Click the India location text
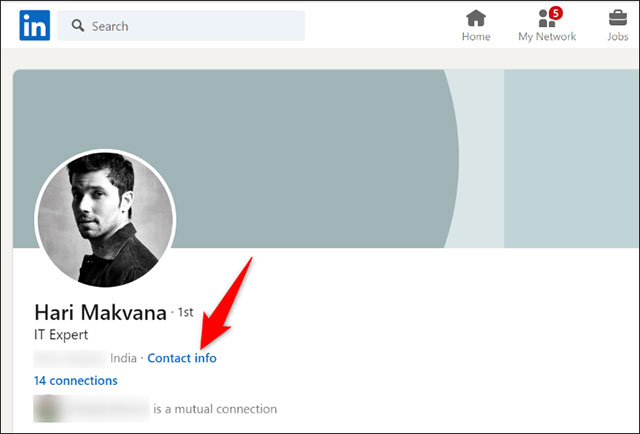This screenshot has width=640, height=434. coord(123,358)
